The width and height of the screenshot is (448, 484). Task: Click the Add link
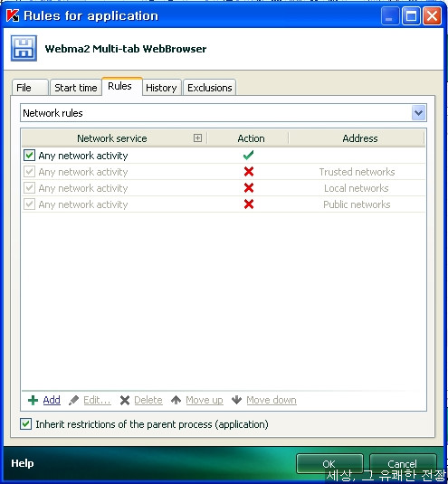52,400
